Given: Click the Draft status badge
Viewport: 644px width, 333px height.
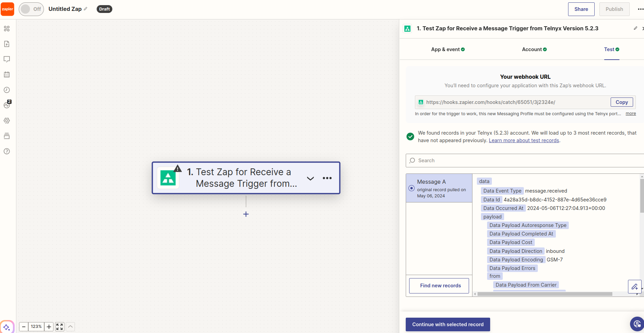Looking at the screenshot, I should click(x=104, y=9).
